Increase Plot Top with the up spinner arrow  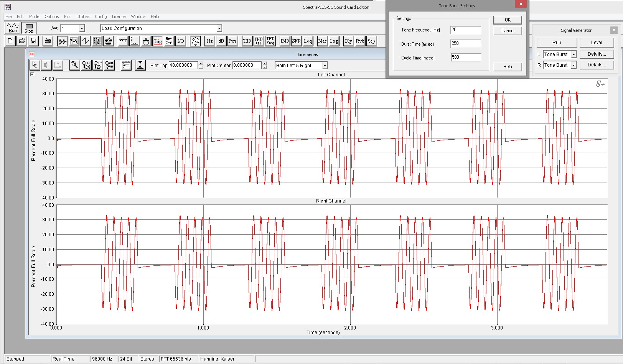point(201,64)
